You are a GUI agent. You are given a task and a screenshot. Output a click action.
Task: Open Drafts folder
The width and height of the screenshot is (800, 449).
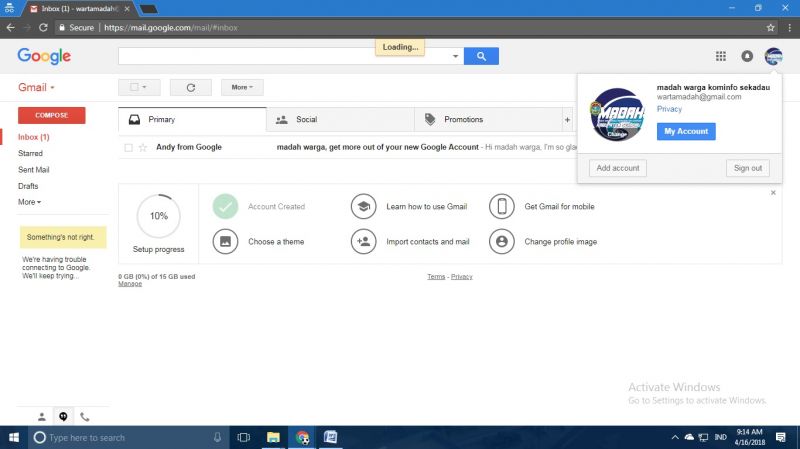pyautogui.click(x=28, y=186)
